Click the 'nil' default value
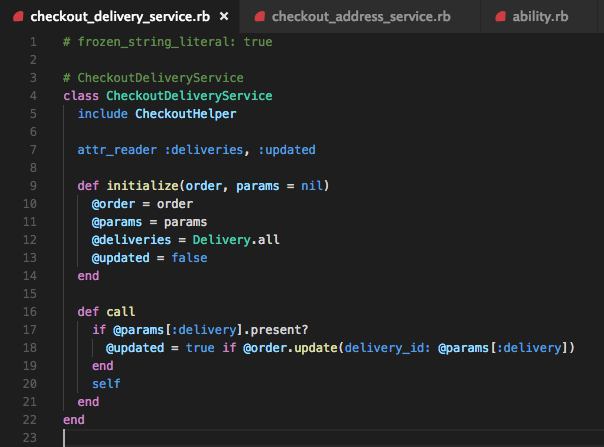 tap(312, 186)
